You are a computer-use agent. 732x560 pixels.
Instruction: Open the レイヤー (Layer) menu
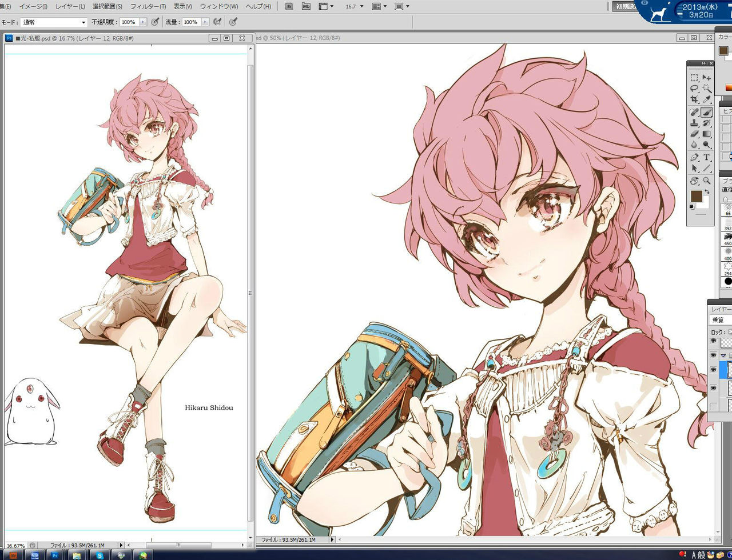click(70, 6)
